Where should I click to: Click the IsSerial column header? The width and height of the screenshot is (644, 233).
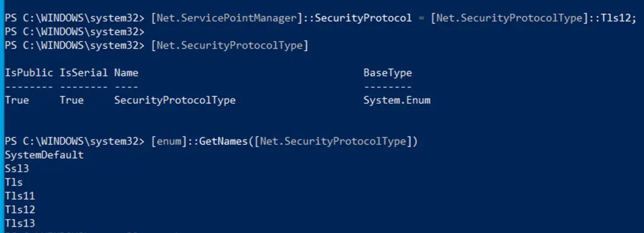pos(84,73)
